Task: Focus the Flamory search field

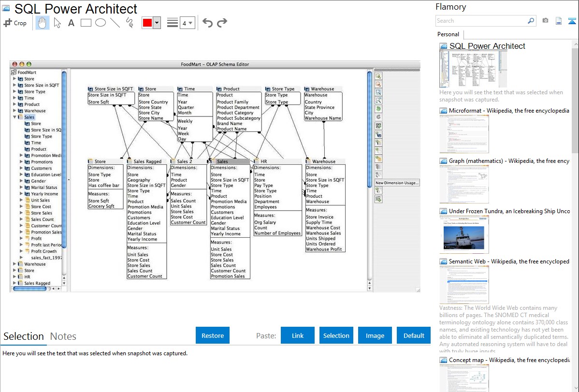Action: point(481,21)
